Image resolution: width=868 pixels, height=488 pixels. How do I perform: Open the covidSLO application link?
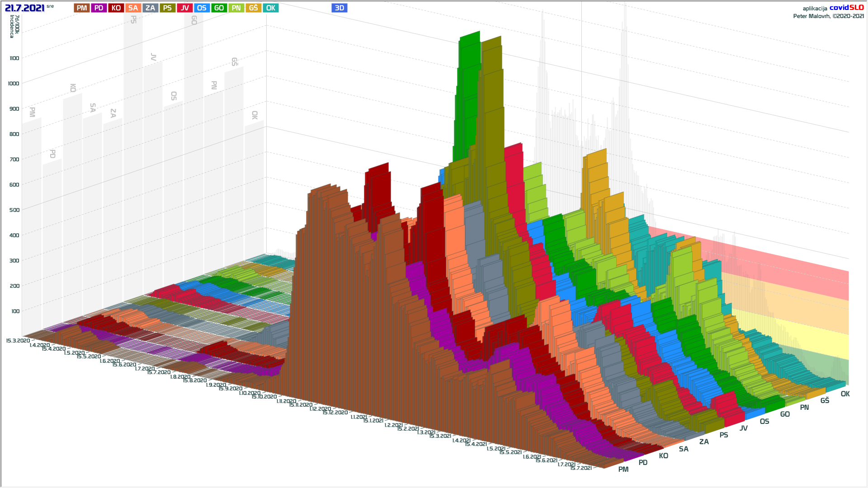tap(846, 8)
